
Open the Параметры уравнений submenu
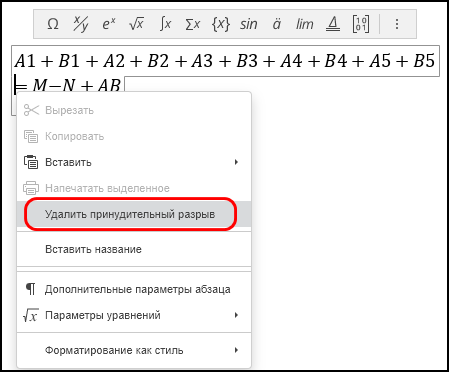click(134, 315)
